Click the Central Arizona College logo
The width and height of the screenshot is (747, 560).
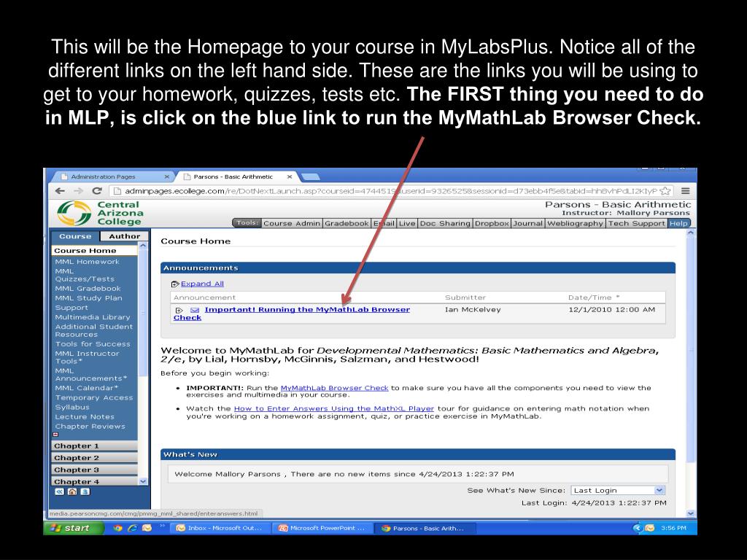coord(100,213)
